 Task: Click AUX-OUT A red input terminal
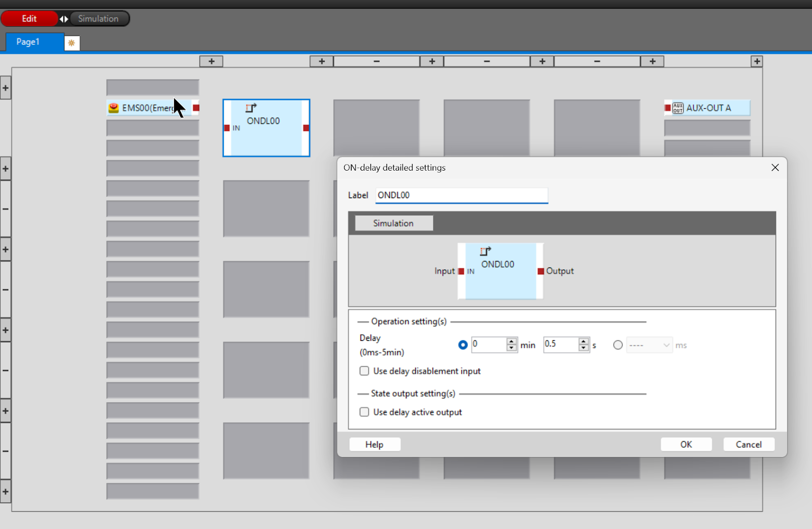(x=668, y=108)
